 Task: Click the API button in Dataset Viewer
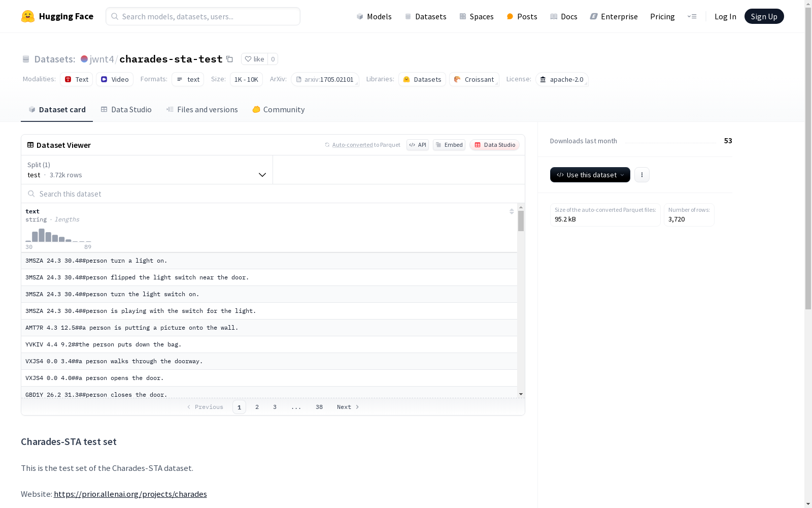tap(418, 145)
